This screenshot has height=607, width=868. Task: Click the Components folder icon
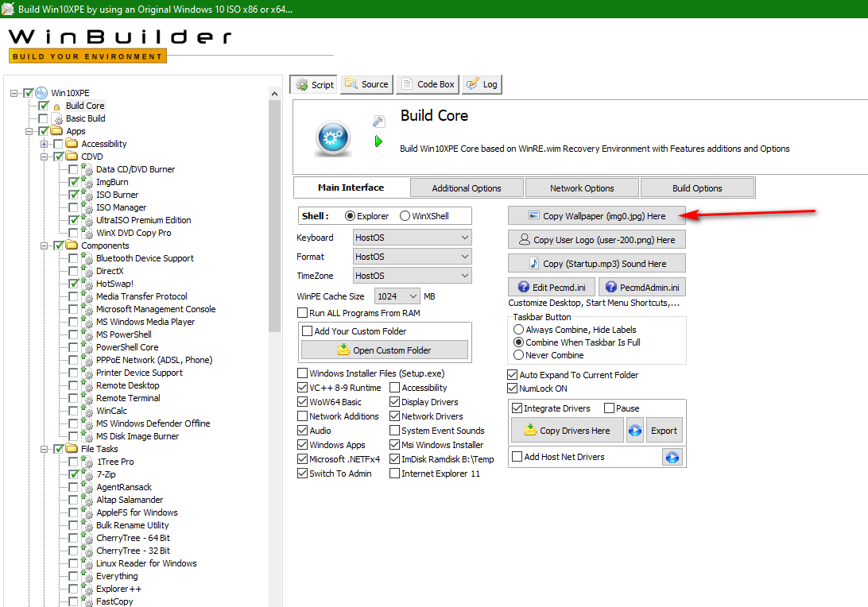click(x=72, y=246)
